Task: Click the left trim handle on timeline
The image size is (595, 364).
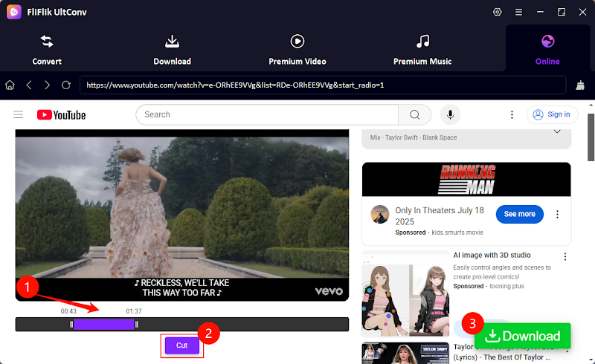Action: 71,324
